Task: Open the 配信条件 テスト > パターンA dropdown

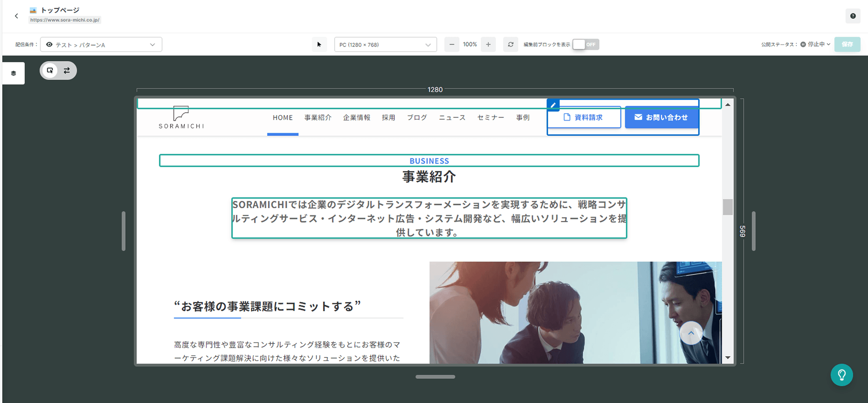Action: [x=101, y=45]
